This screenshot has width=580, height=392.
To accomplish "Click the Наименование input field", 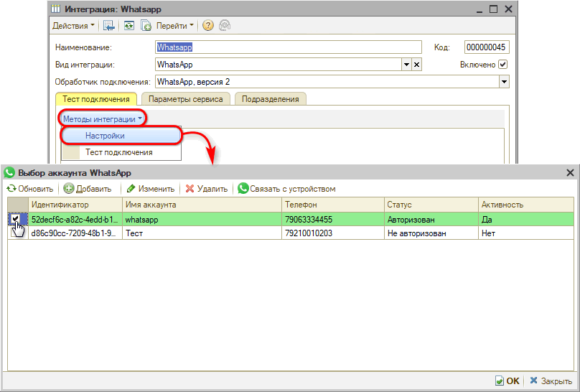I will pyautogui.click(x=288, y=47).
